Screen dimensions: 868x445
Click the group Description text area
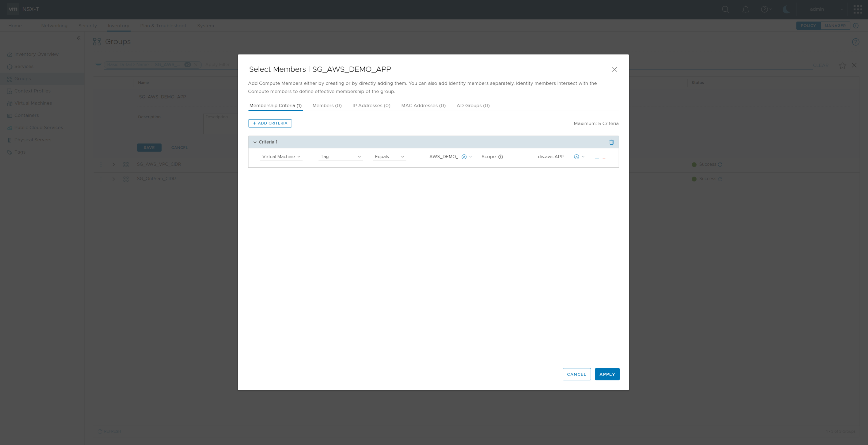[x=221, y=124]
